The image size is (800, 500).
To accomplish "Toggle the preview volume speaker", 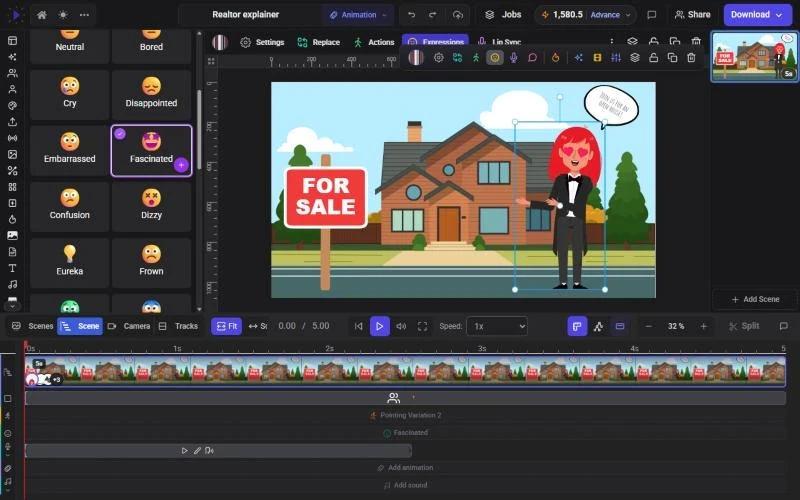I will click(401, 326).
